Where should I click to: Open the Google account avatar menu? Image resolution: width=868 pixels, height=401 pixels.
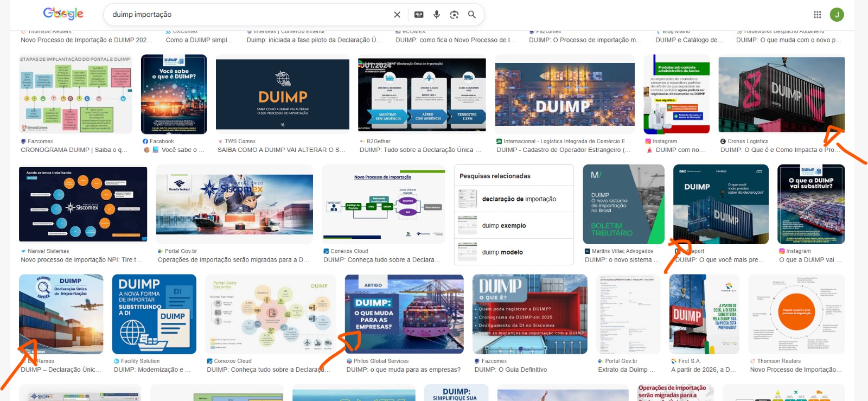837,15
